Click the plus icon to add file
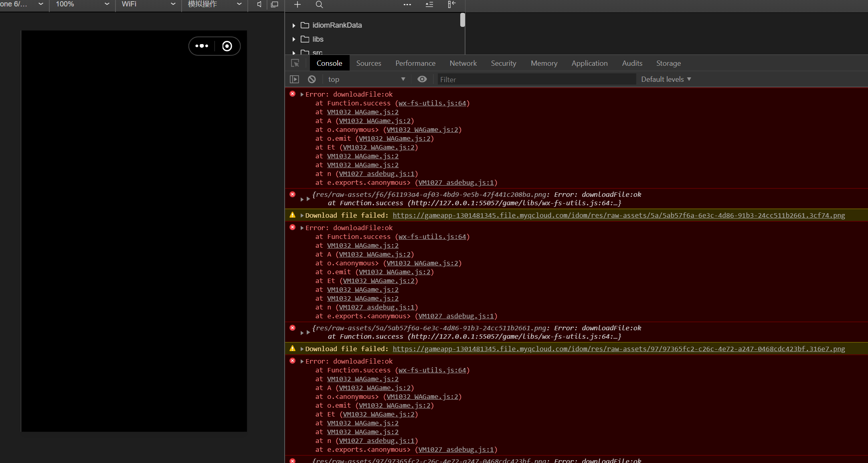Viewport: 868px width, 463px height. tap(297, 4)
